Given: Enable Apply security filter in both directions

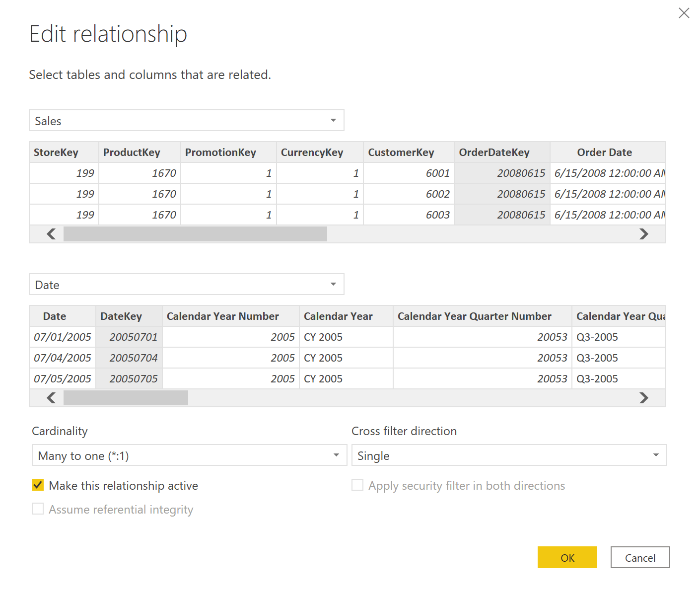Looking at the screenshot, I should pyautogui.click(x=357, y=485).
